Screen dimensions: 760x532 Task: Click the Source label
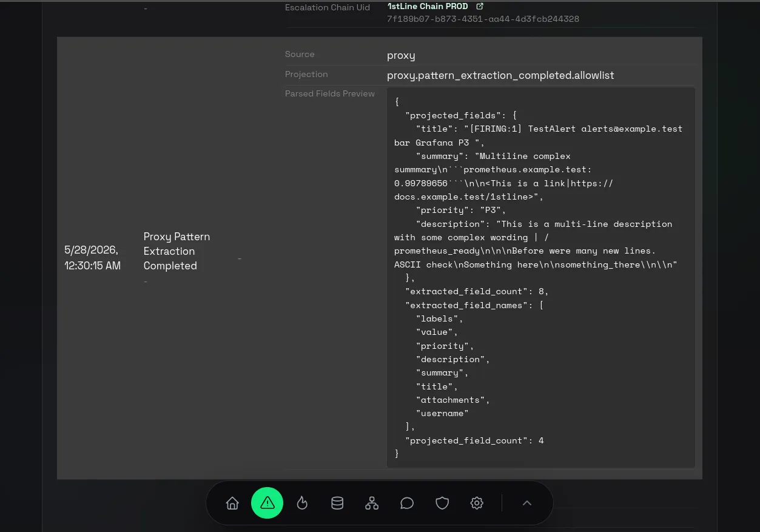300,54
